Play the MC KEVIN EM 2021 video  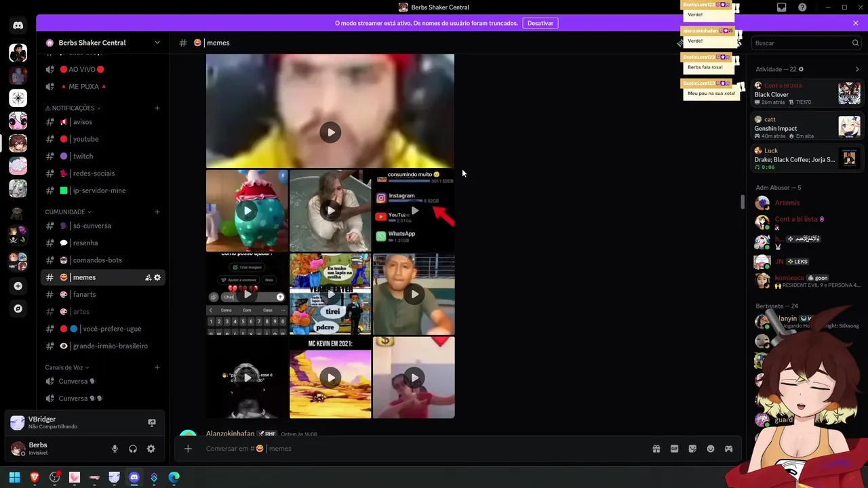330,378
